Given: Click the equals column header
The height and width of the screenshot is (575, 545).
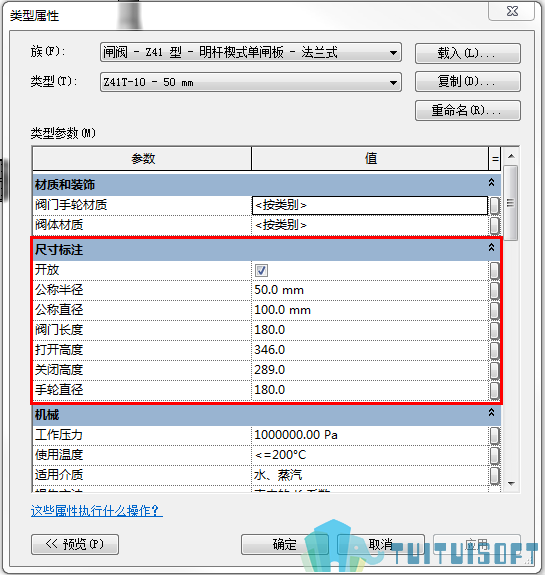Looking at the screenshot, I should tap(495, 159).
